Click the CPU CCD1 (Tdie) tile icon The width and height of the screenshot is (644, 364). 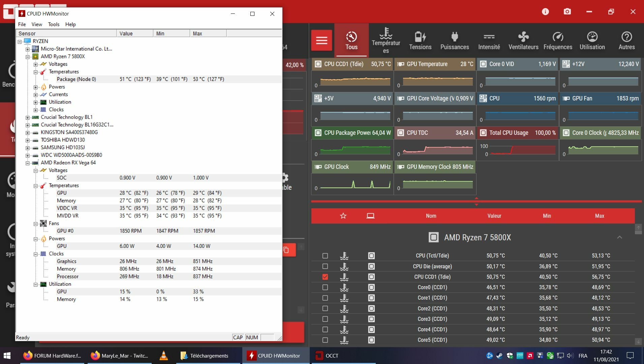[x=318, y=64]
